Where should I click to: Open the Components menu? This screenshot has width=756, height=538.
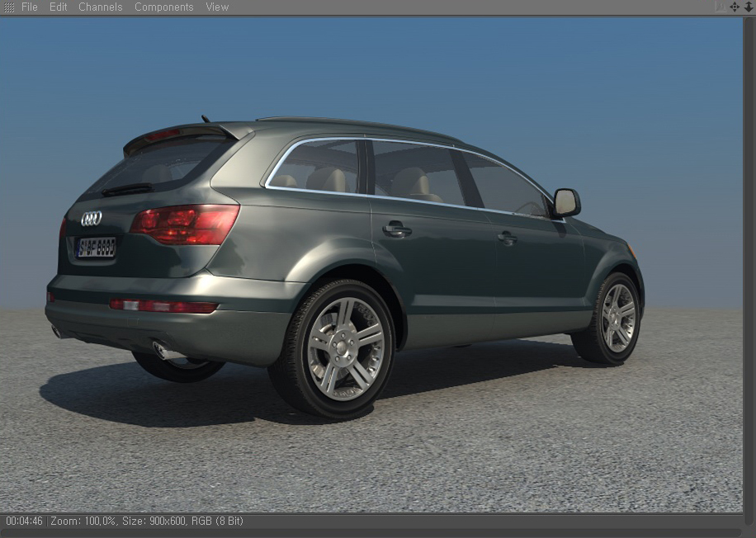(x=164, y=7)
